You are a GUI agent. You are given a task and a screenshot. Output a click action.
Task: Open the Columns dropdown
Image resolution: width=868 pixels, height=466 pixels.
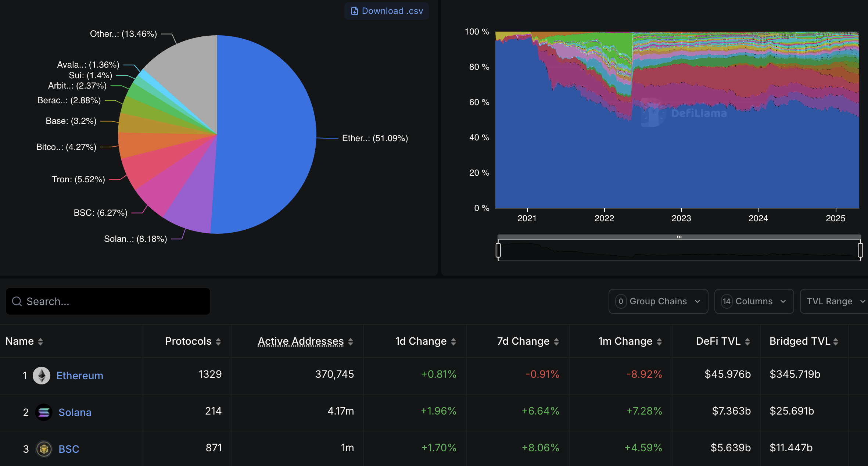(x=754, y=301)
